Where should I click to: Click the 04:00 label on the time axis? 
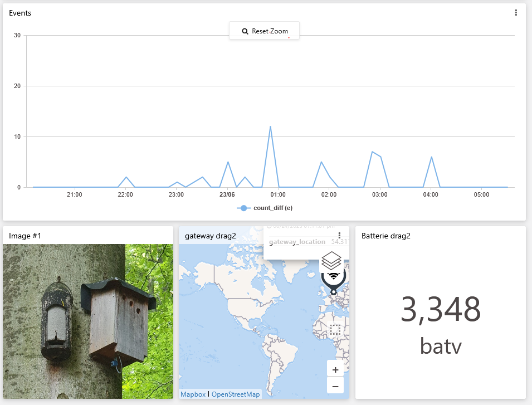(431, 194)
